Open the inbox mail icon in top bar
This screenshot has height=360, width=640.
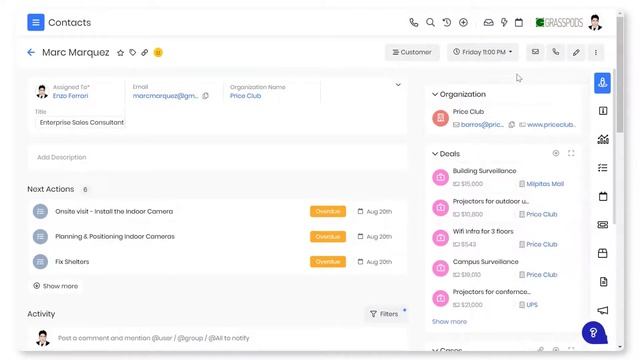point(488,22)
